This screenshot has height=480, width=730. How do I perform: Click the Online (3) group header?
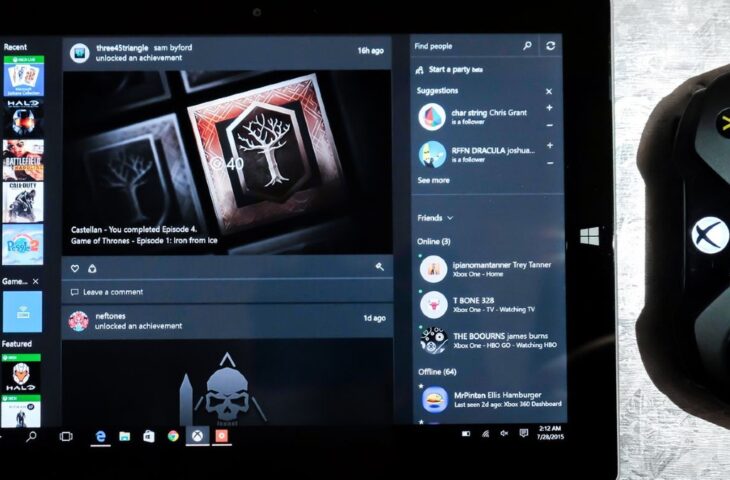(x=434, y=241)
